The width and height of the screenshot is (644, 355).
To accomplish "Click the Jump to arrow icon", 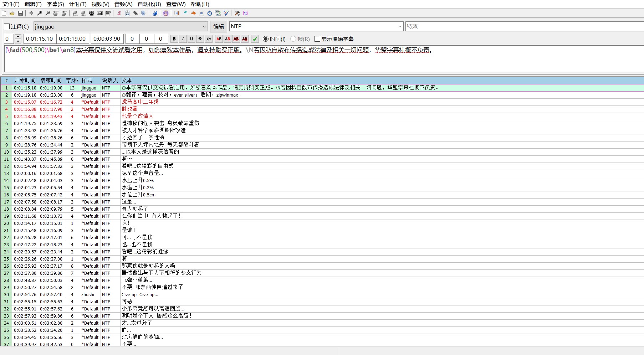I will pyautogui.click(x=31, y=13).
